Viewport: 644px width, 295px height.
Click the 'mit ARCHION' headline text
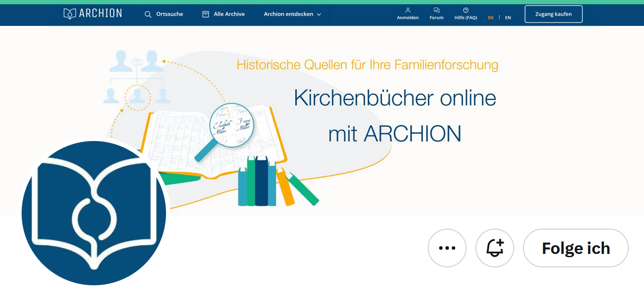(395, 133)
